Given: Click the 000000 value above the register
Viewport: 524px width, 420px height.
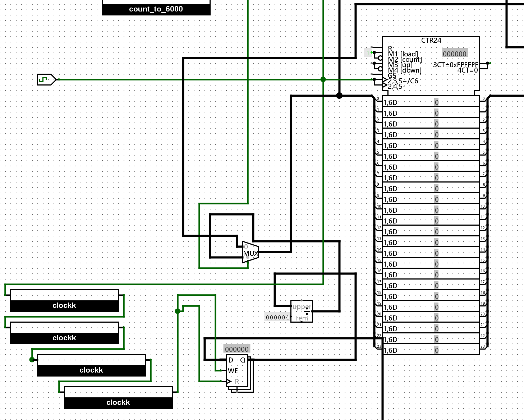Looking at the screenshot, I should pyautogui.click(x=236, y=349).
